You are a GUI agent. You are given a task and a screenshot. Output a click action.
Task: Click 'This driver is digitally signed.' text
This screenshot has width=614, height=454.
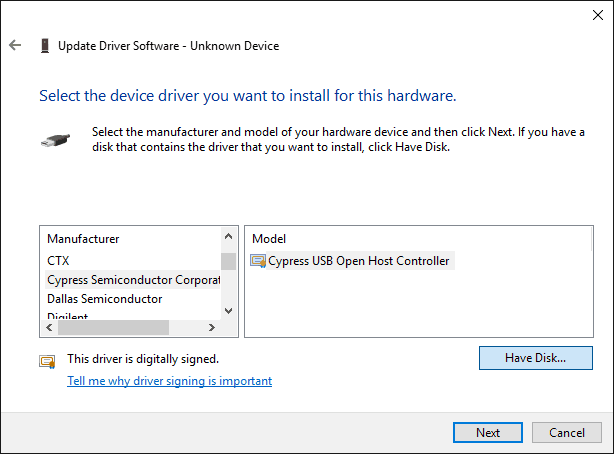143,359
